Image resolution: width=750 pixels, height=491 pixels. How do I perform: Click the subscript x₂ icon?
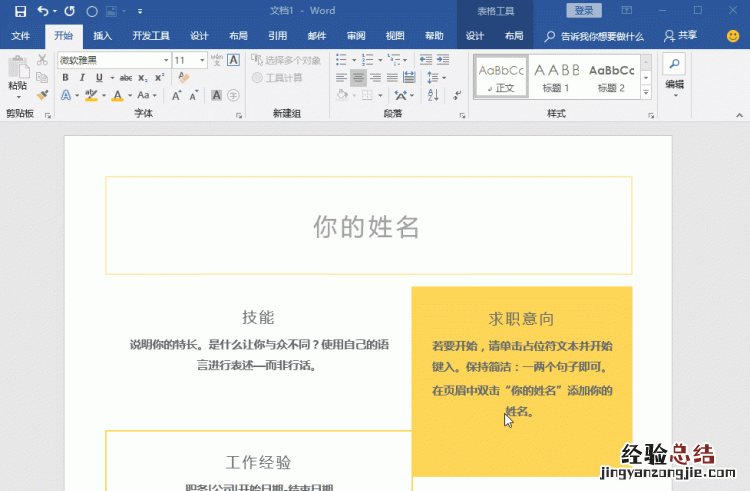click(x=143, y=77)
